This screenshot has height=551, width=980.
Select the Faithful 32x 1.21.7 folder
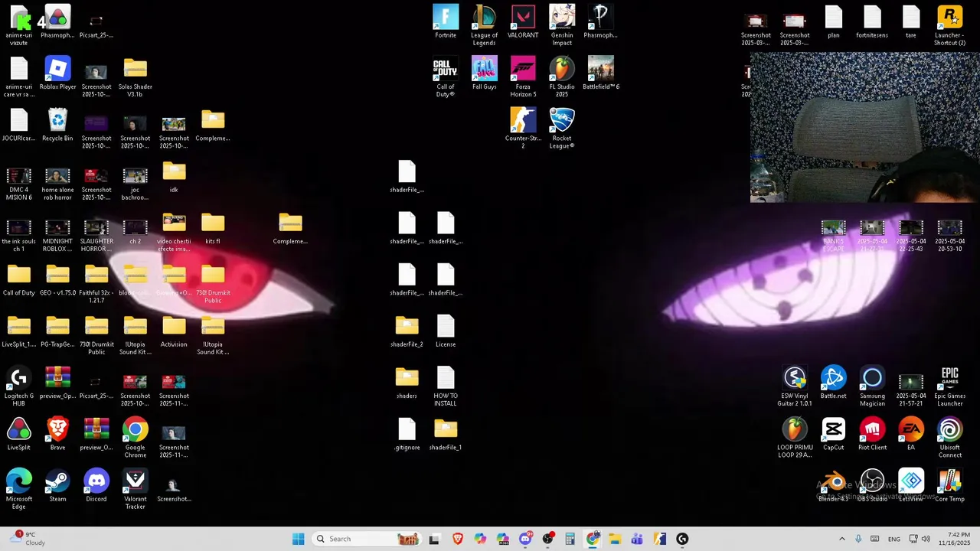96,283
